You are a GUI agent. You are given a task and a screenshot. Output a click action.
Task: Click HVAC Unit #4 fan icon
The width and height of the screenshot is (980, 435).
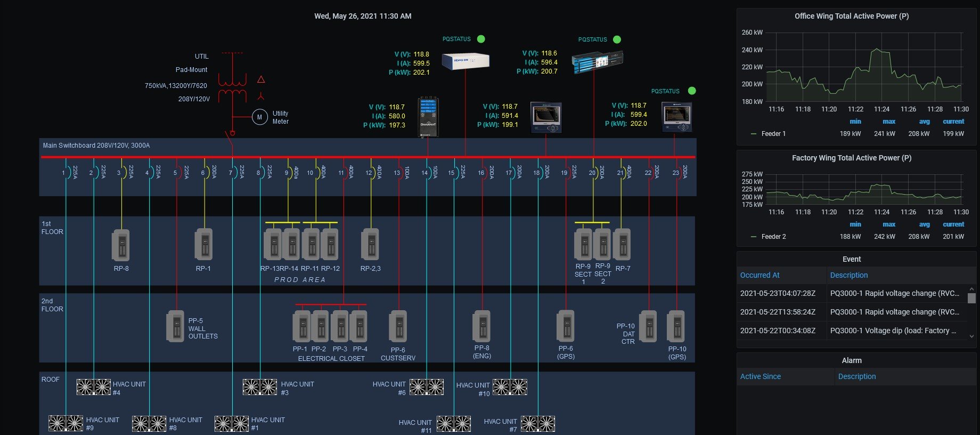pos(94,387)
